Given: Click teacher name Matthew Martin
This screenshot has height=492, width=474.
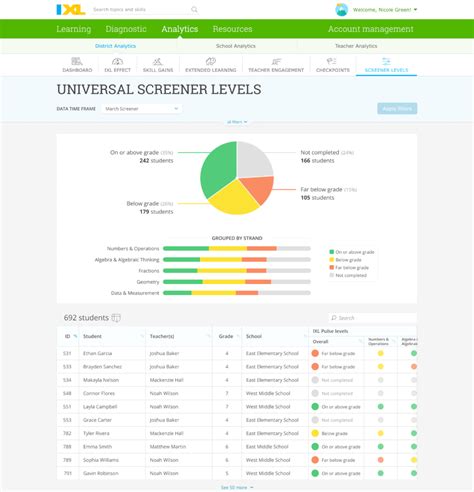Looking at the screenshot, I should 168,447.
